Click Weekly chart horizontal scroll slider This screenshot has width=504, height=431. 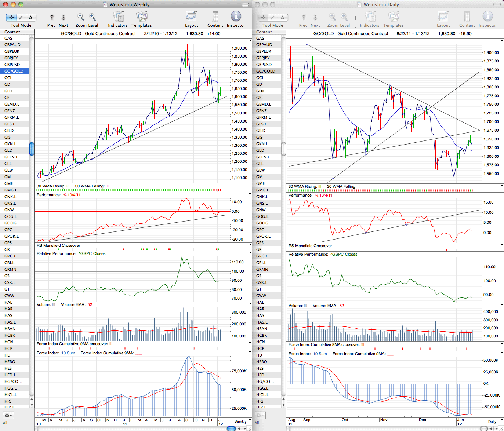click(x=231, y=428)
